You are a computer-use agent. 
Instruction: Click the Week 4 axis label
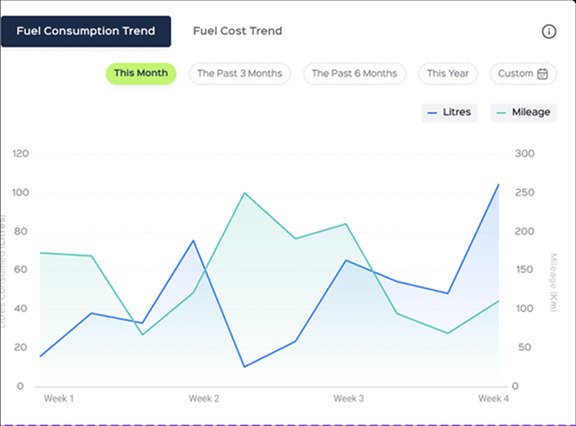point(493,398)
